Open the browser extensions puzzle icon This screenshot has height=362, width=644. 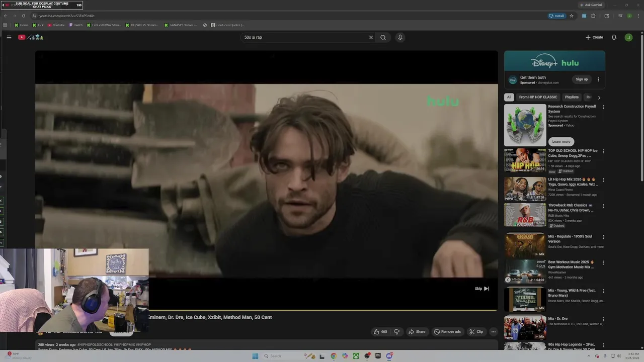click(x=593, y=16)
